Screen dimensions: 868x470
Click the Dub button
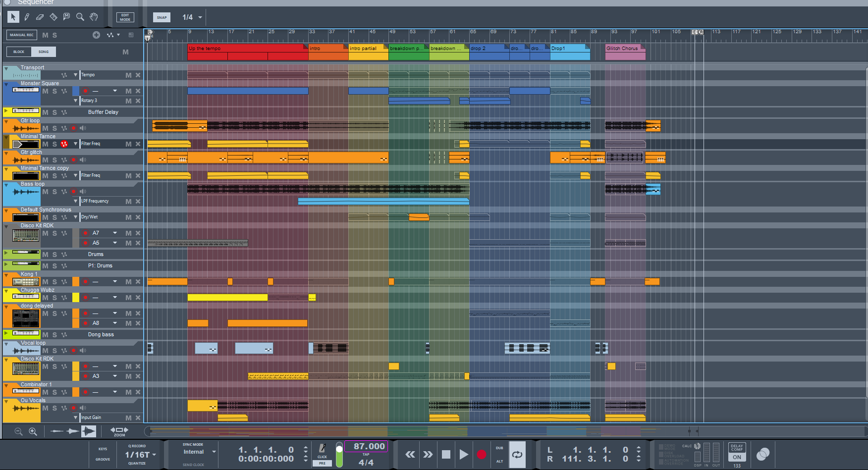click(x=499, y=448)
